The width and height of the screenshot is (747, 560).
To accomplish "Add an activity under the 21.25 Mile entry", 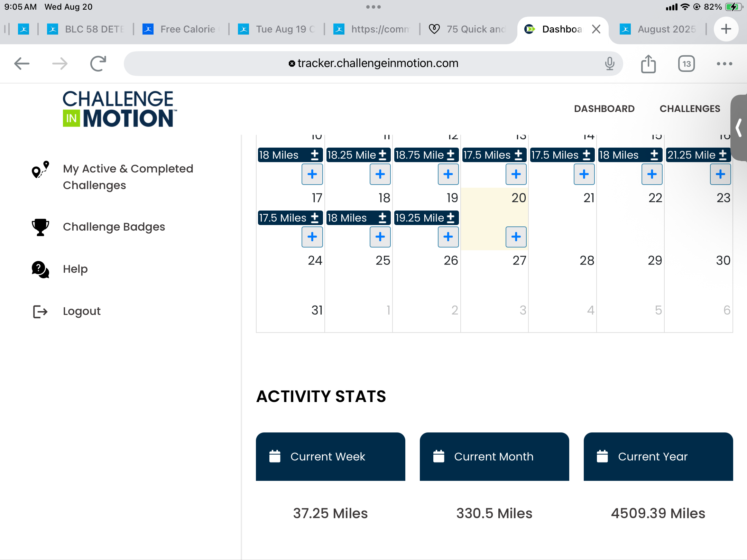I will 720,174.
